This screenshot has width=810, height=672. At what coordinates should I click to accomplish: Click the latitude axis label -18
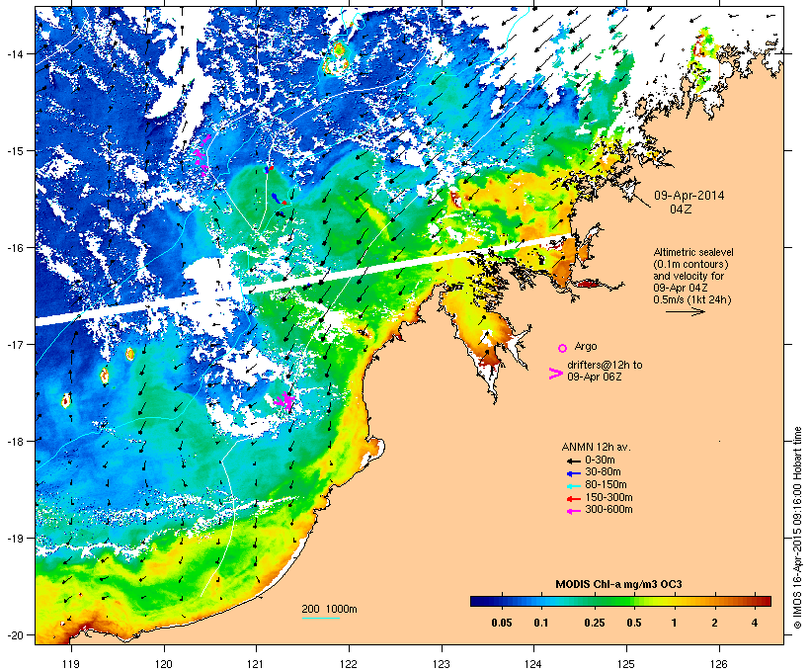pyautogui.click(x=15, y=441)
